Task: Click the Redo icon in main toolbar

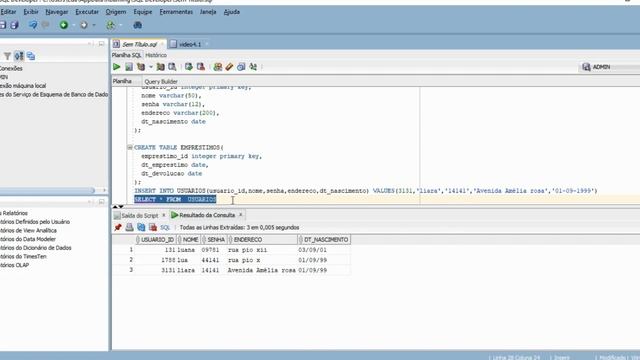Action: [45, 25]
